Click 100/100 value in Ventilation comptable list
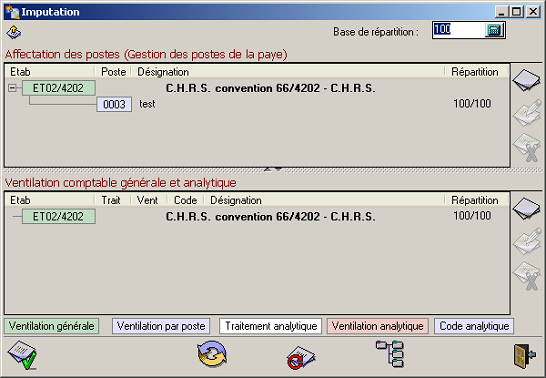The image size is (546, 378). click(x=472, y=215)
